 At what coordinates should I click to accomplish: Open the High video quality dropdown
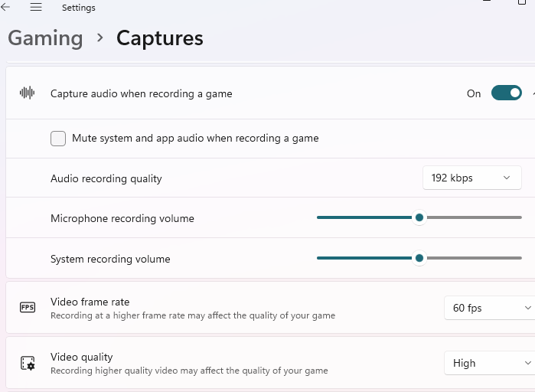(488, 363)
